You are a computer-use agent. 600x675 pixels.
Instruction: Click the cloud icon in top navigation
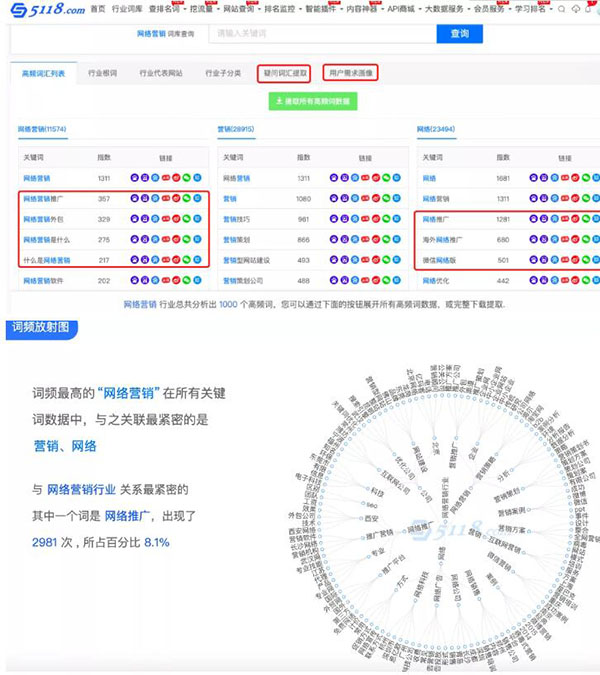click(x=576, y=9)
